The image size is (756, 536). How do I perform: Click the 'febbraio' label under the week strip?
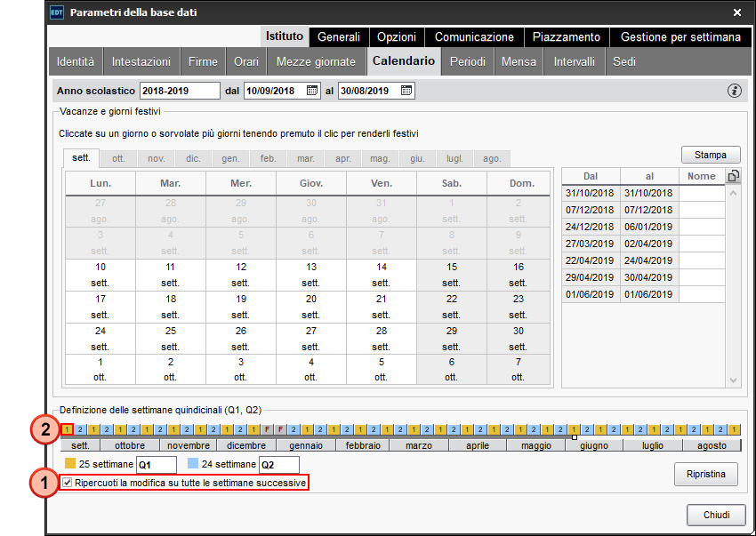[x=363, y=445]
